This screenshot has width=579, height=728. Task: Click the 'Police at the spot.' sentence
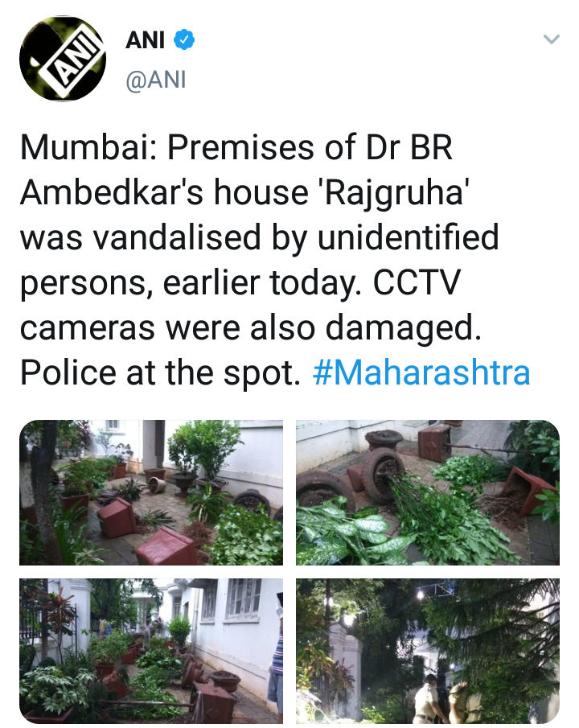(160, 372)
